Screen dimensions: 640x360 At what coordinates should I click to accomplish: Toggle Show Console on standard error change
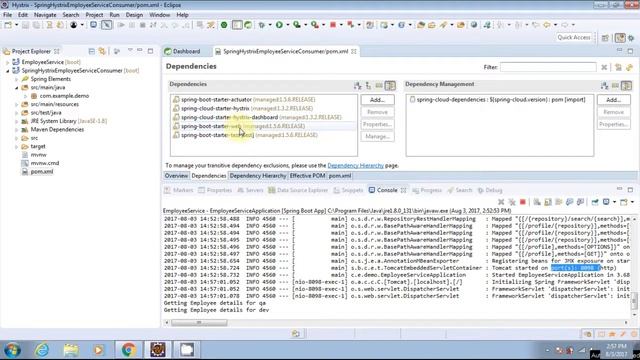[x=580, y=202]
